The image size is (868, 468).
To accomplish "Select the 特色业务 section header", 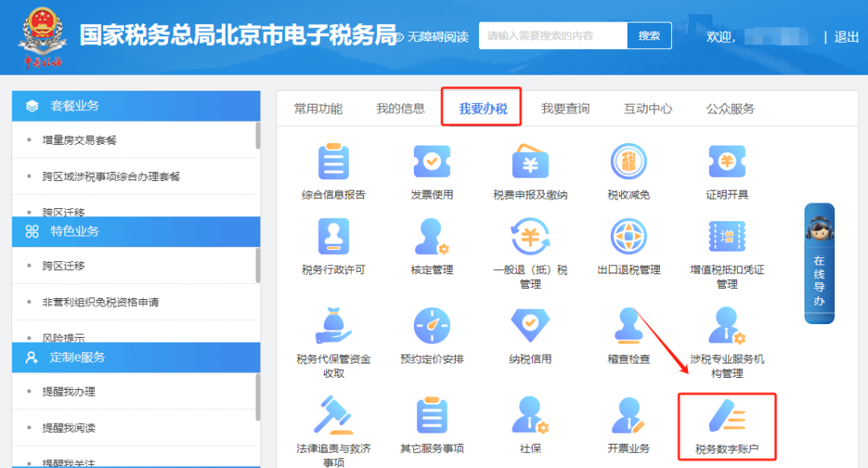I will click(136, 232).
